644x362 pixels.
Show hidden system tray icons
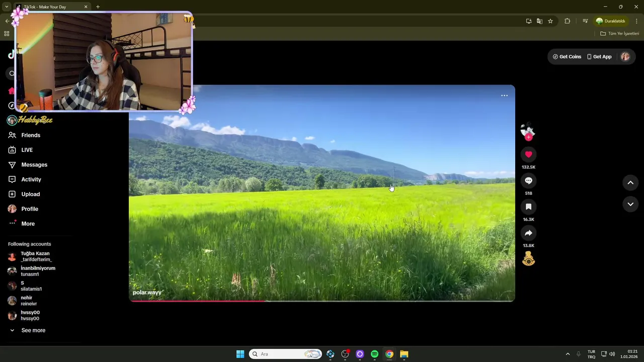pyautogui.click(x=568, y=354)
